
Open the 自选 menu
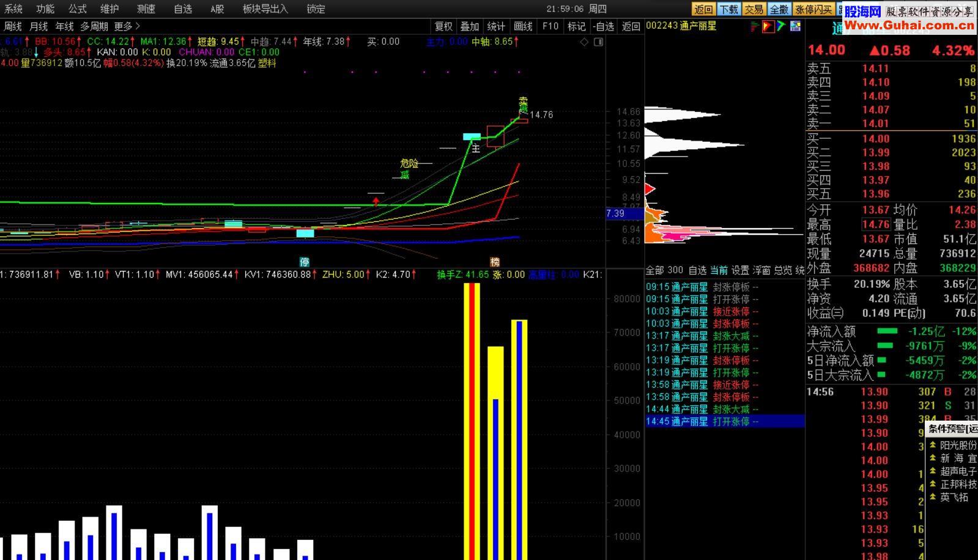point(183,9)
